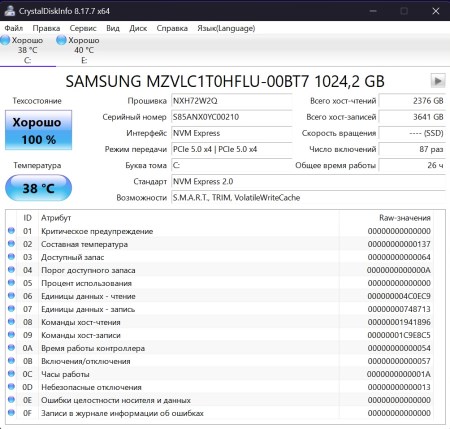Select the Небезопасные отключения attribute text
The width and height of the screenshot is (450, 429).
click(x=91, y=387)
